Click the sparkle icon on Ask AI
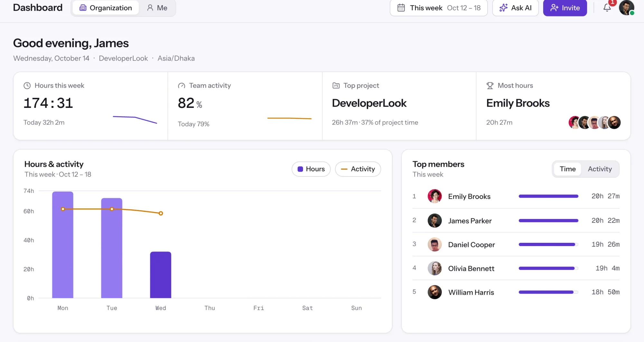The height and width of the screenshot is (342, 644). (503, 8)
